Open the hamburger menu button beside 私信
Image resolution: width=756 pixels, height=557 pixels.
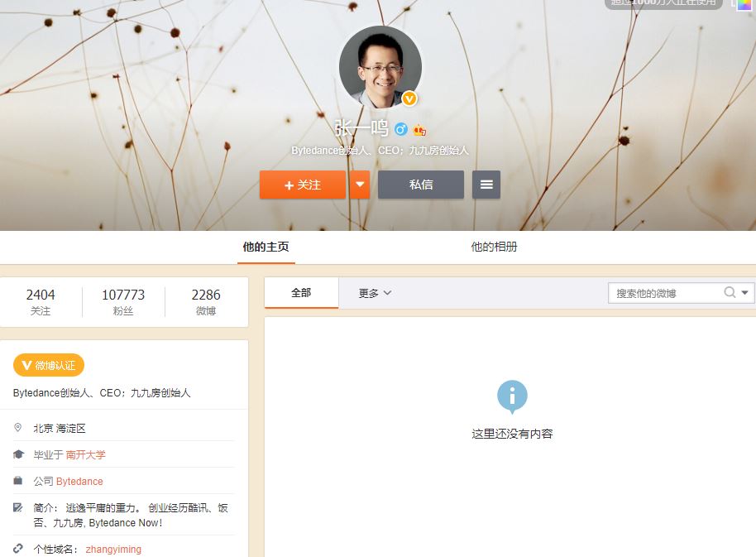pos(486,185)
